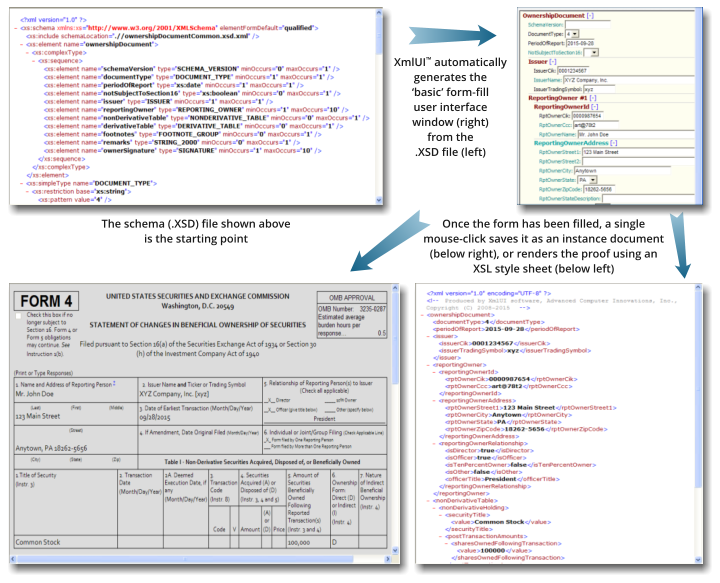Click the RptOwnerCik input field

click(587, 116)
